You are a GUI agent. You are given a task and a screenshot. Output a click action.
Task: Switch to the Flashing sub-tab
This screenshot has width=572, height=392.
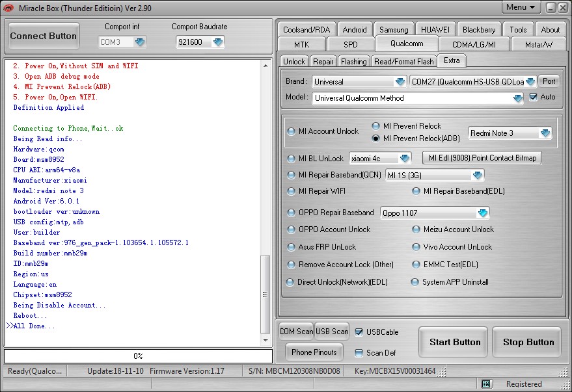(354, 62)
